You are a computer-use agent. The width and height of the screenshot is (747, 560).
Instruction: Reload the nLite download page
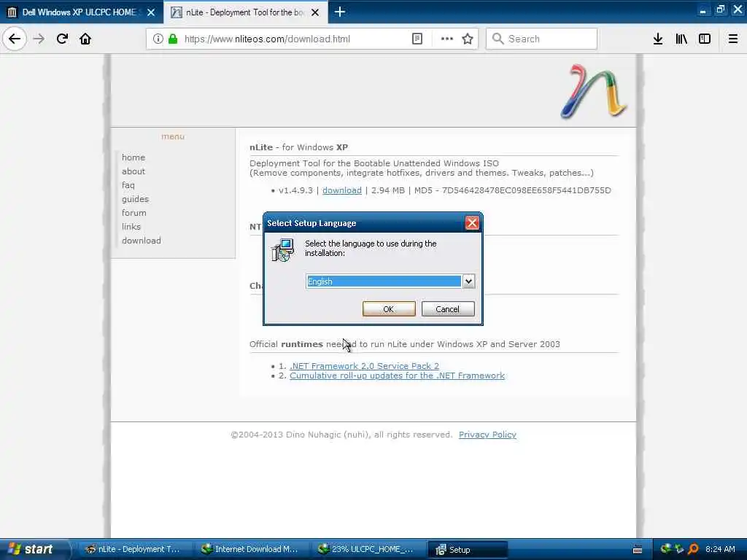click(x=63, y=39)
